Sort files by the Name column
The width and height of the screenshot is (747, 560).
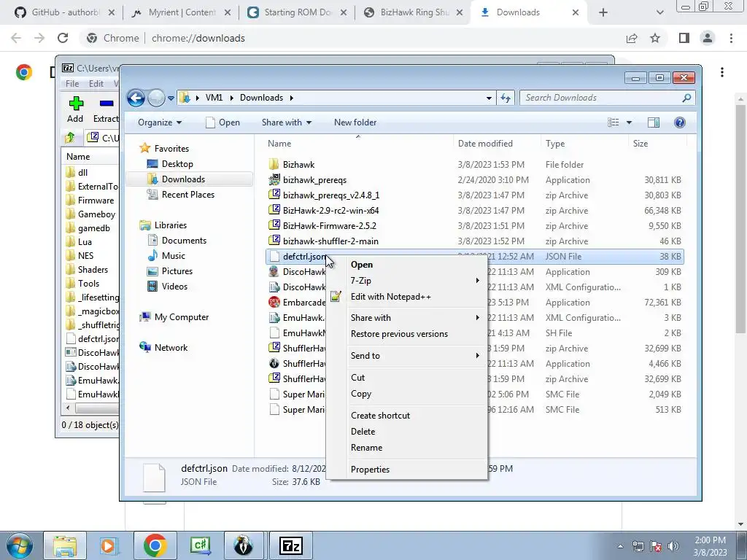click(x=279, y=144)
